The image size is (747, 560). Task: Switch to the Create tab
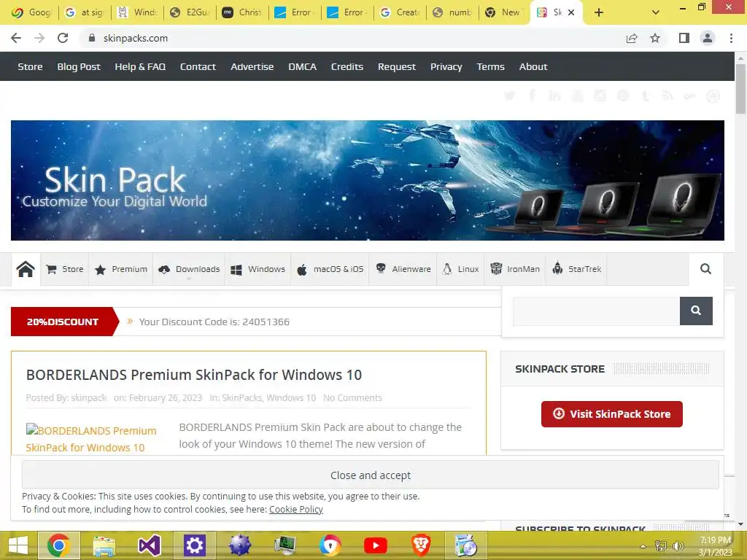pos(399,12)
